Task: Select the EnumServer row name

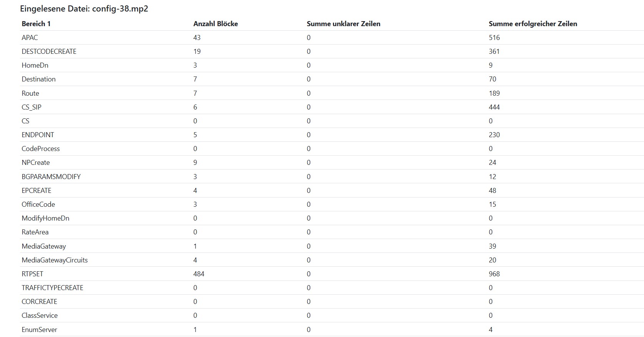Action: [x=40, y=330]
